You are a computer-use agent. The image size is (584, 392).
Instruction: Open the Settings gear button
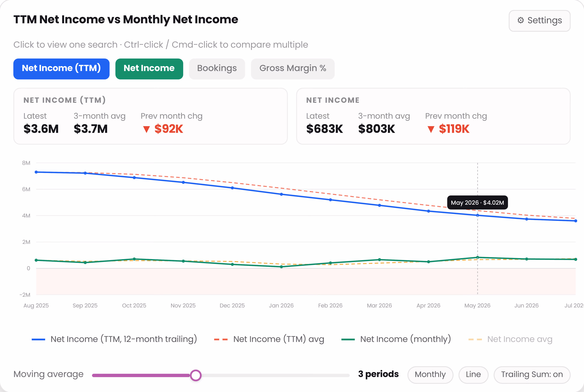coord(539,21)
